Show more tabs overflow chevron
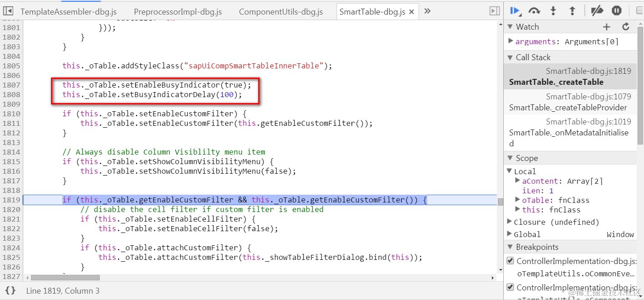This screenshot has height=300, width=644. tap(427, 11)
